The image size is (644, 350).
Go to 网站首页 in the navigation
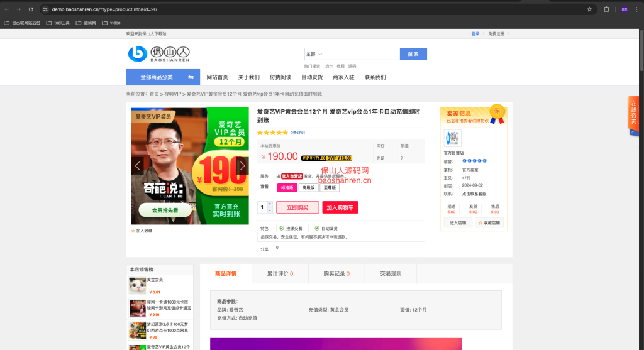pyautogui.click(x=217, y=77)
